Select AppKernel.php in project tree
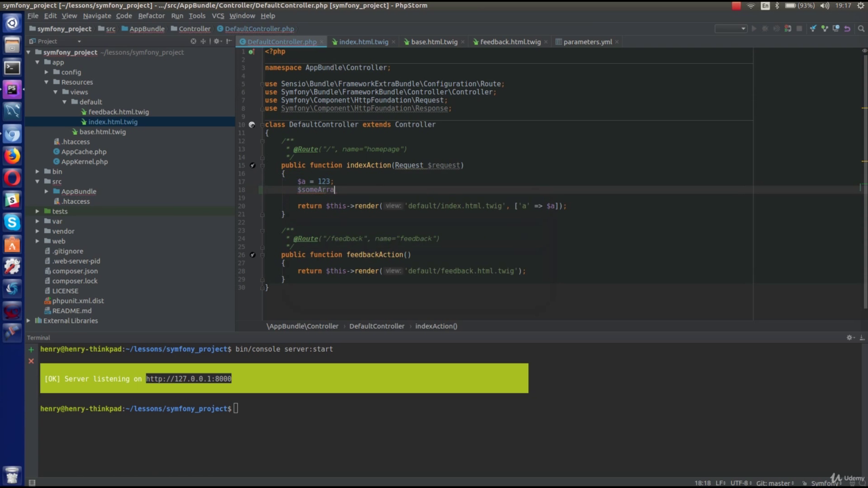 85,162
